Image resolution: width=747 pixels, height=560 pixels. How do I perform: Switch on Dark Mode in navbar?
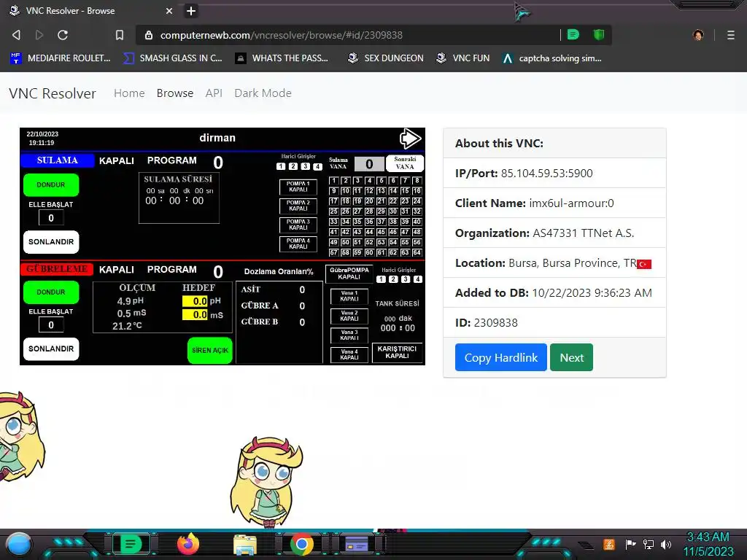[x=263, y=93]
